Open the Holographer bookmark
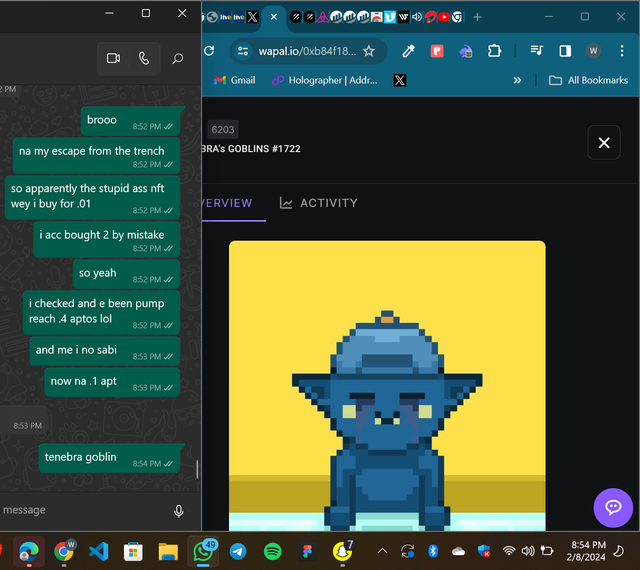This screenshot has height=570, width=640. tap(324, 80)
